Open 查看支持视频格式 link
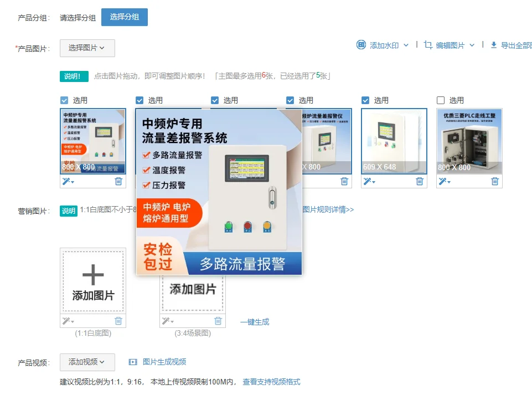This screenshot has height=395, width=532. click(x=271, y=382)
